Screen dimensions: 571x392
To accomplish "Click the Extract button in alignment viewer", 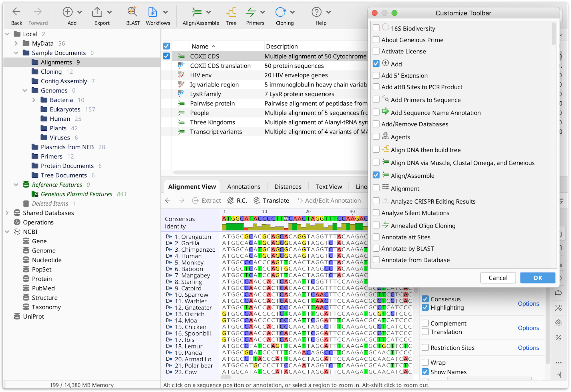I will [207, 201].
